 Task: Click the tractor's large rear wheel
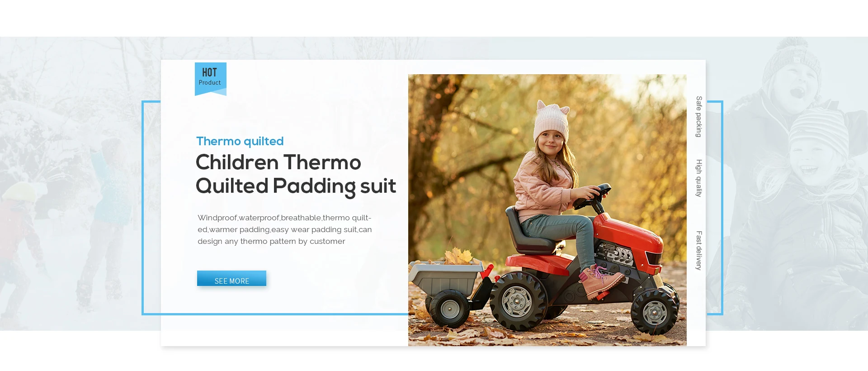tap(518, 300)
